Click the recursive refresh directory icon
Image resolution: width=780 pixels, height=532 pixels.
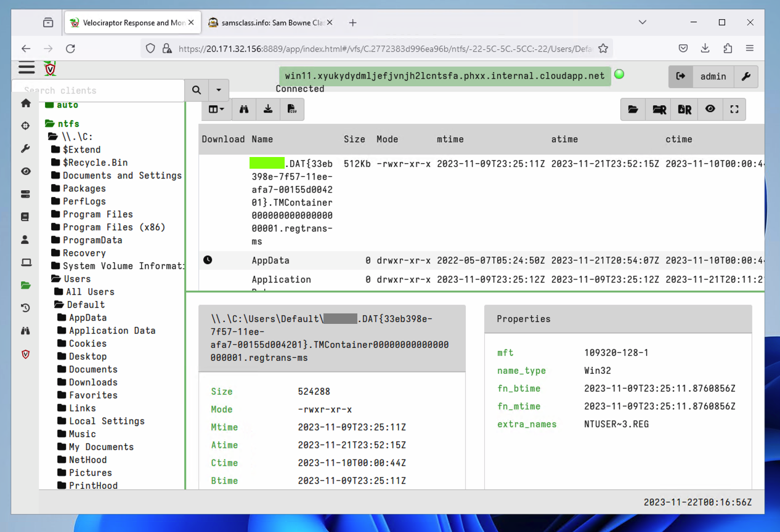(659, 109)
